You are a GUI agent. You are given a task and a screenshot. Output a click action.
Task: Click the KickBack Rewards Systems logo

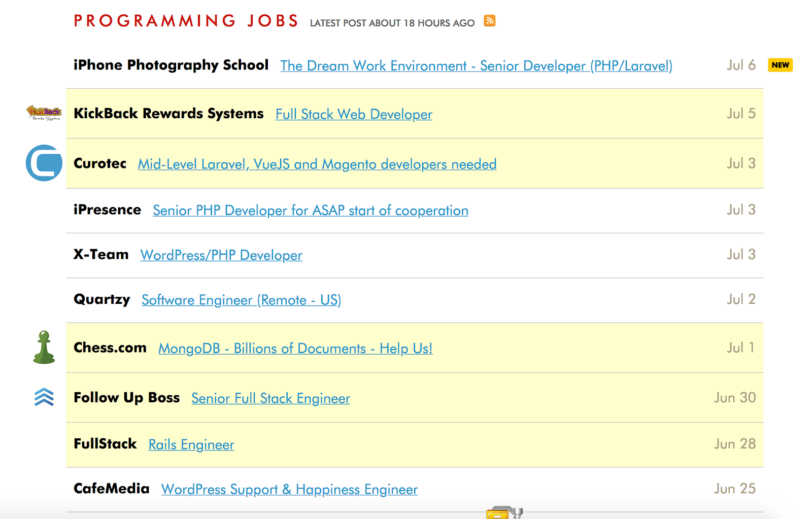[x=44, y=113]
